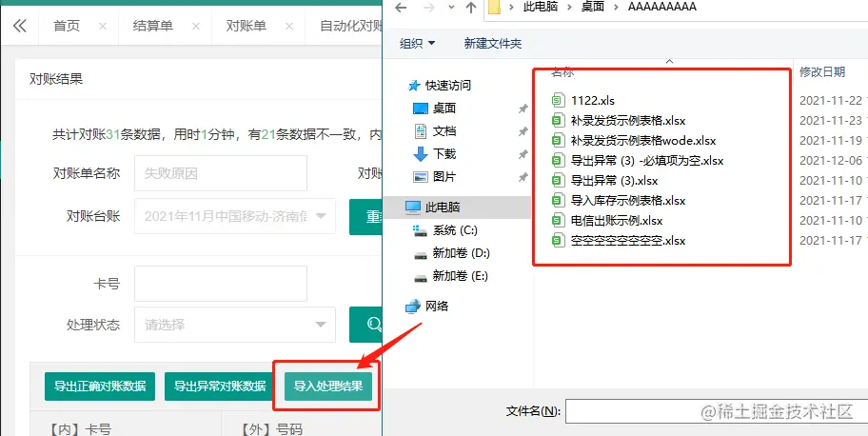Click the 卡号 input field
Viewport: 868px width, 436px height.
point(221,284)
